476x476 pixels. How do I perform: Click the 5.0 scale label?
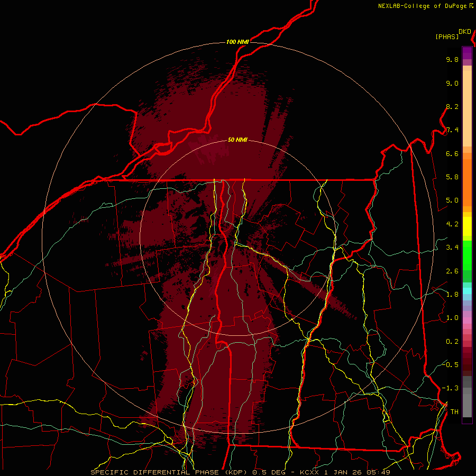coord(452,200)
